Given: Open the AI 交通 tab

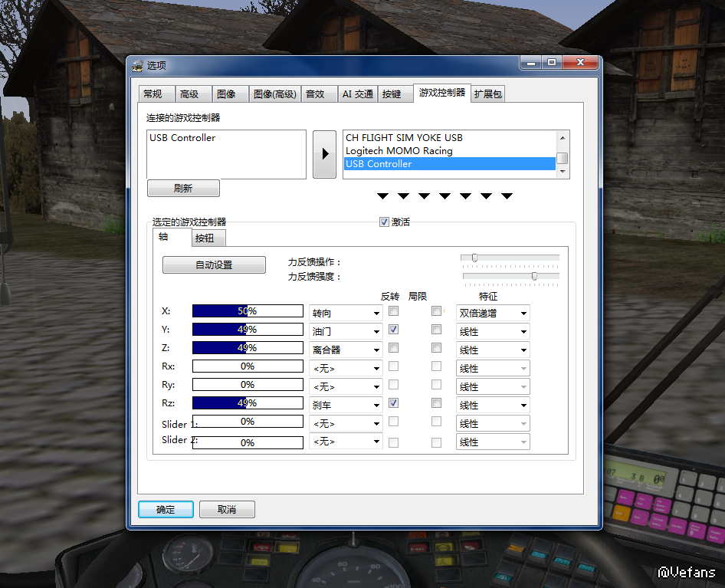Looking at the screenshot, I should (357, 94).
